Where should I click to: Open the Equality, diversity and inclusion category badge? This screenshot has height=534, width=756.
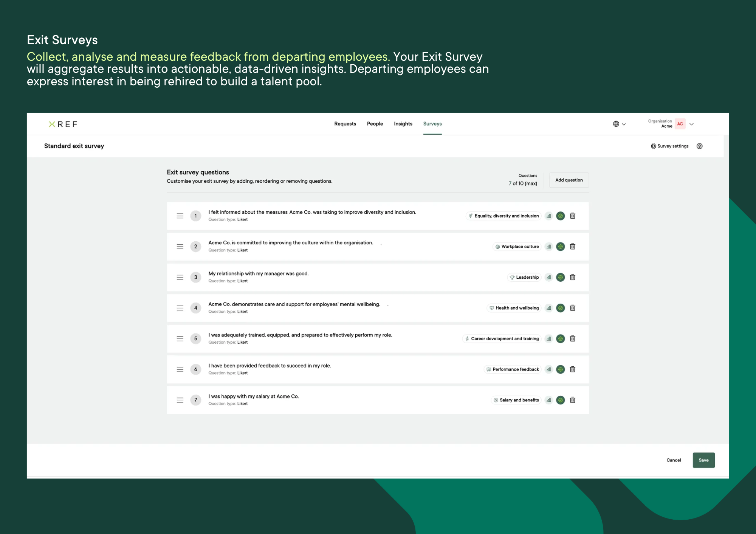point(503,216)
